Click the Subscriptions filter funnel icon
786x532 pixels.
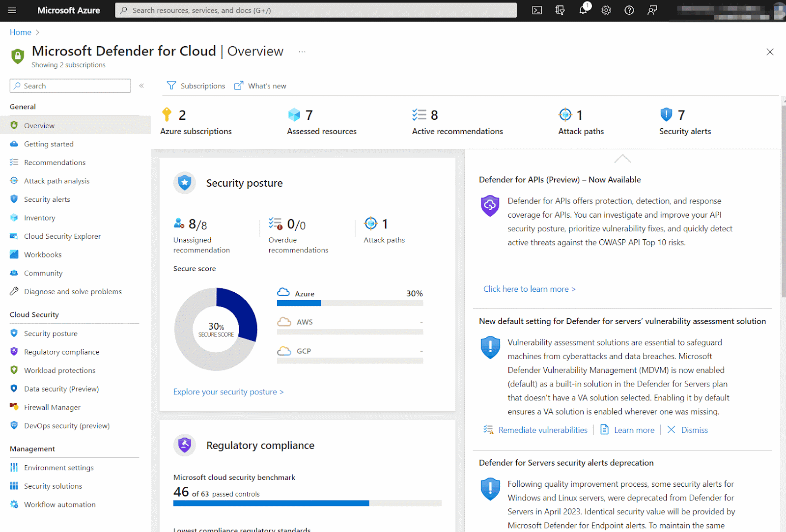pyautogui.click(x=171, y=85)
